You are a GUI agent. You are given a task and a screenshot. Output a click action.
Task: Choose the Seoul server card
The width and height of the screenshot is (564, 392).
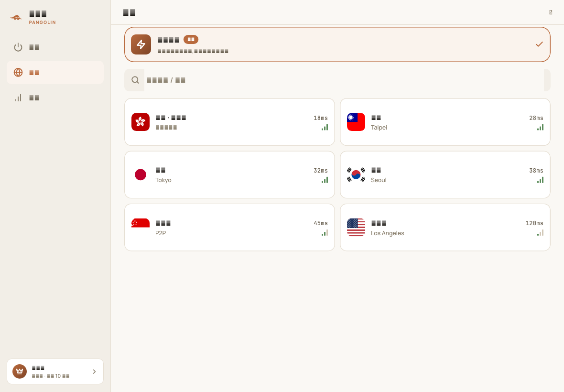coord(445,175)
